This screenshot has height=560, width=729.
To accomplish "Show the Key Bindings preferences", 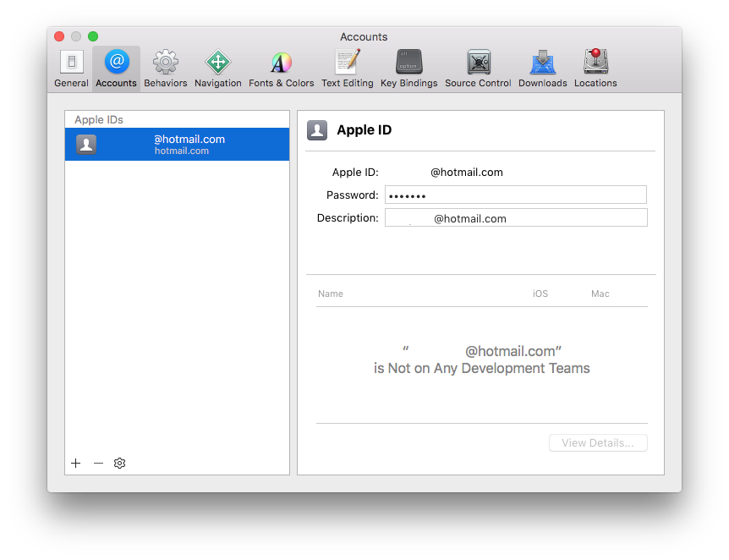I will click(408, 69).
